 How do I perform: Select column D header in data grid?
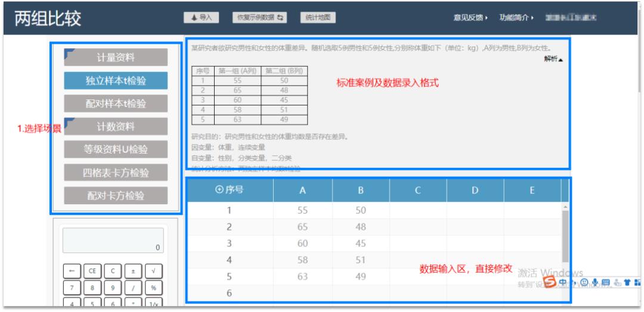pos(475,191)
